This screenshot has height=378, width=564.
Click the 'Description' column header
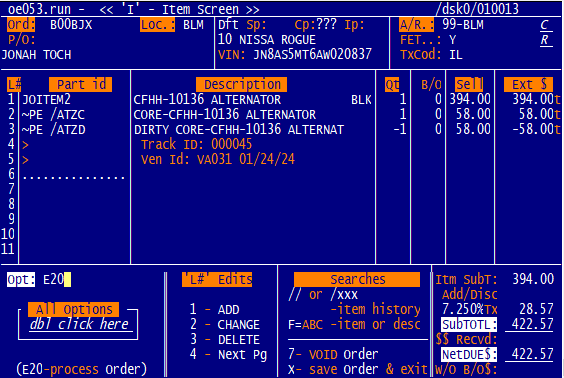point(242,85)
